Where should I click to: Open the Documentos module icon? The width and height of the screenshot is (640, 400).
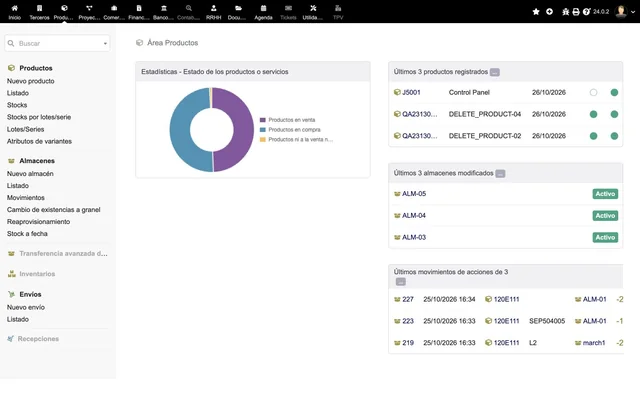(238, 8)
